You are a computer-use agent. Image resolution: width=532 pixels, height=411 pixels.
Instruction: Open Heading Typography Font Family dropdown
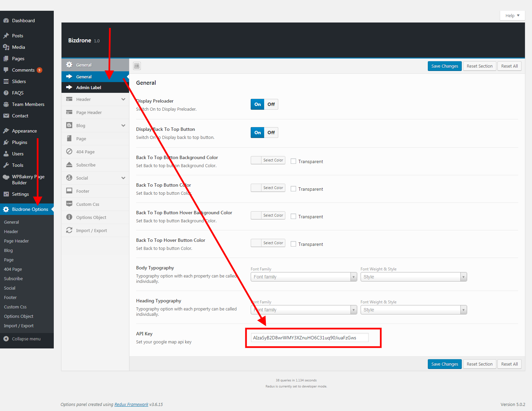tap(304, 310)
